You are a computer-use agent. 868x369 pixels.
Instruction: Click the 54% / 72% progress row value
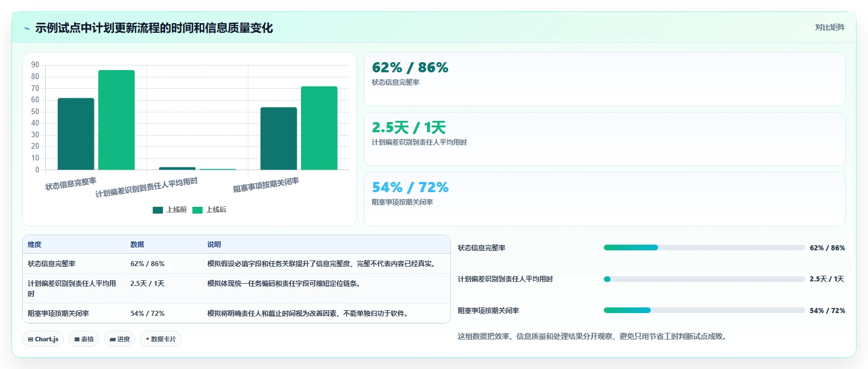827,311
